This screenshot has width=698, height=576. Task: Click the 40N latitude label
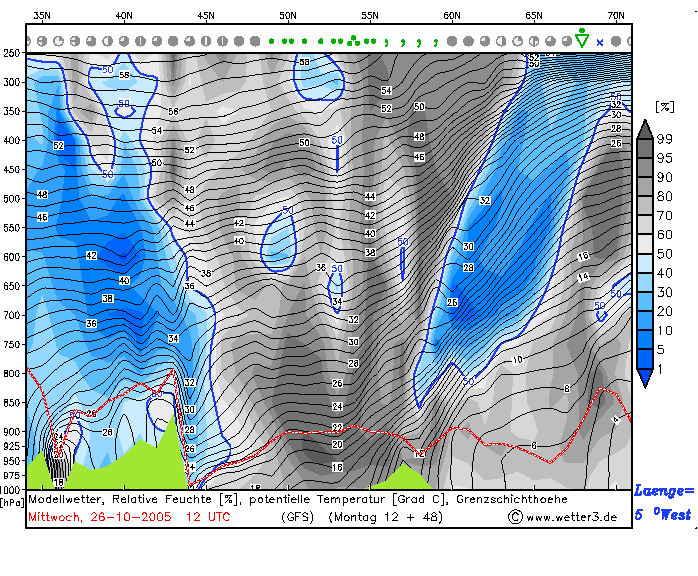(124, 16)
